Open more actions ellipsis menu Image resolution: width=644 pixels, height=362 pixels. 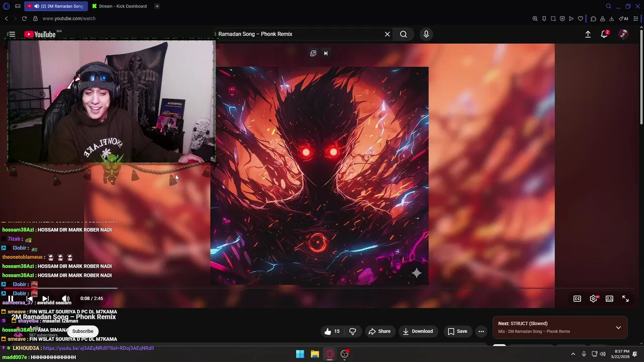(481, 331)
